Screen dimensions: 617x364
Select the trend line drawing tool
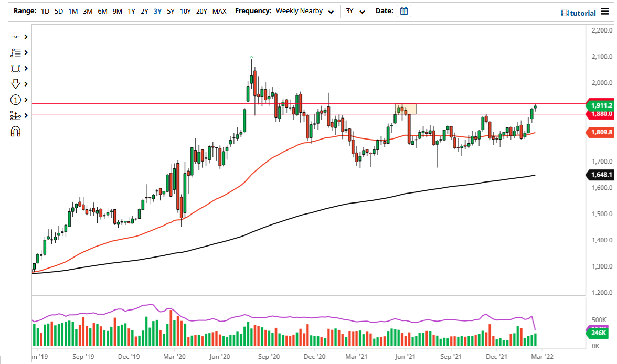point(14,37)
